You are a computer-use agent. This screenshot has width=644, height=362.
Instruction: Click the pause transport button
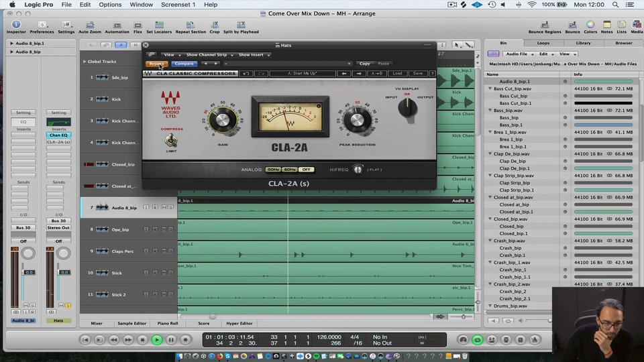click(171, 340)
